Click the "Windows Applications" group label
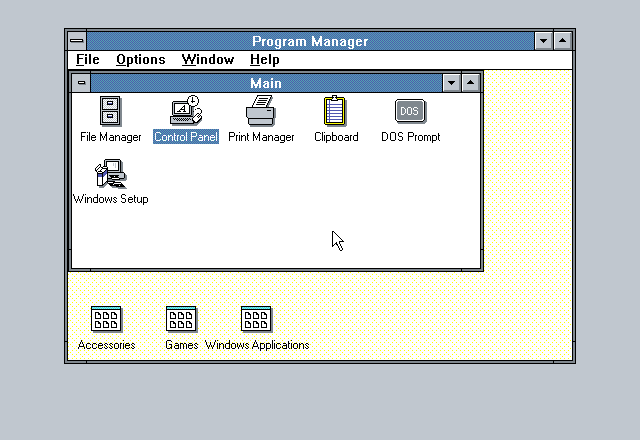Screen dimensions: 640x440 pyautogui.click(x=257, y=345)
